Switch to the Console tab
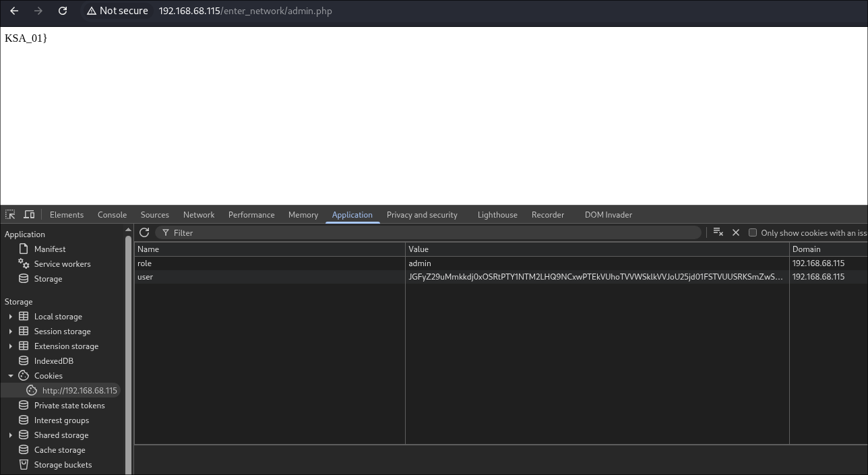Screen dimensions: 868x475 click(x=112, y=215)
